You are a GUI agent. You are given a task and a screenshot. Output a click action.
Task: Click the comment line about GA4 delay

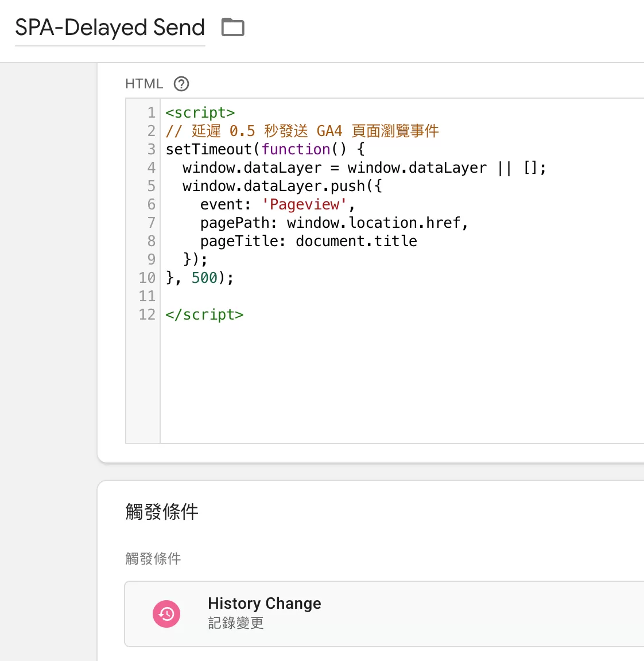pos(302,131)
